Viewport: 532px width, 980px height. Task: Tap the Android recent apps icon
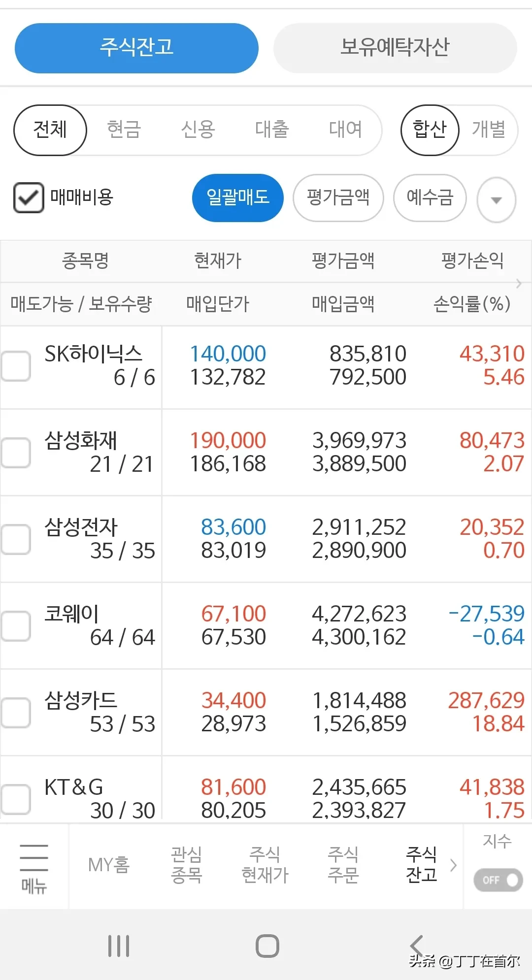click(x=119, y=946)
